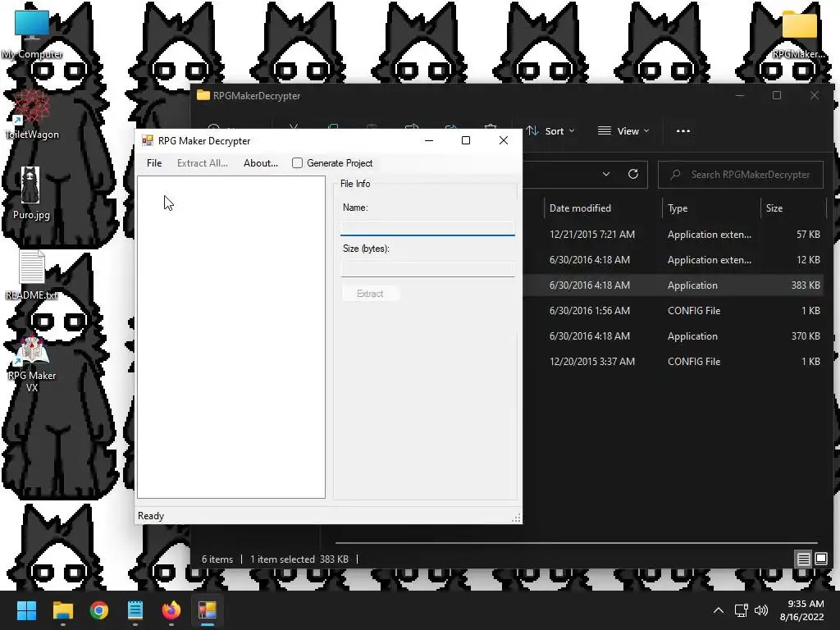Select the CONFIG File modified 6/30/2016 1:56 AM

pos(673,311)
